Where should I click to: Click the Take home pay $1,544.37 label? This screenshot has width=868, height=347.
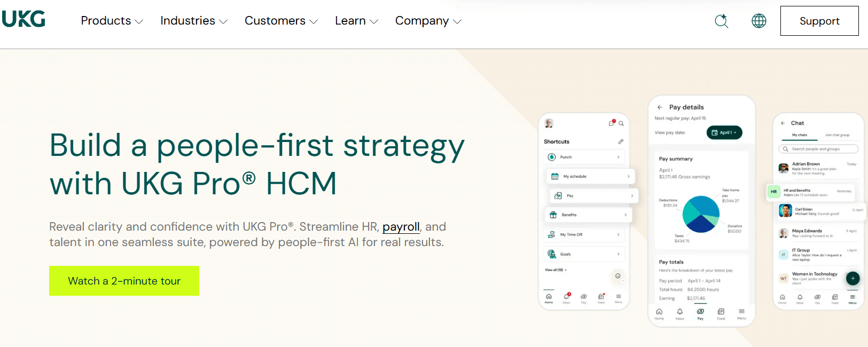tap(730, 195)
